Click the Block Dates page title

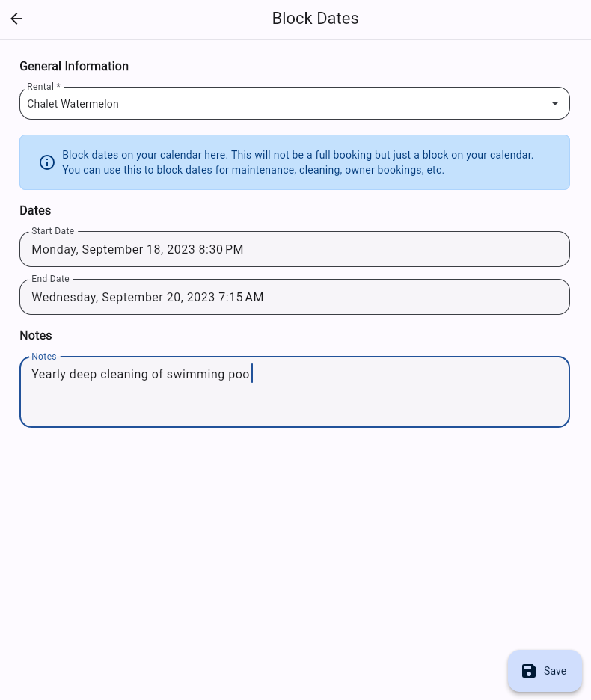click(x=315, y=19)
